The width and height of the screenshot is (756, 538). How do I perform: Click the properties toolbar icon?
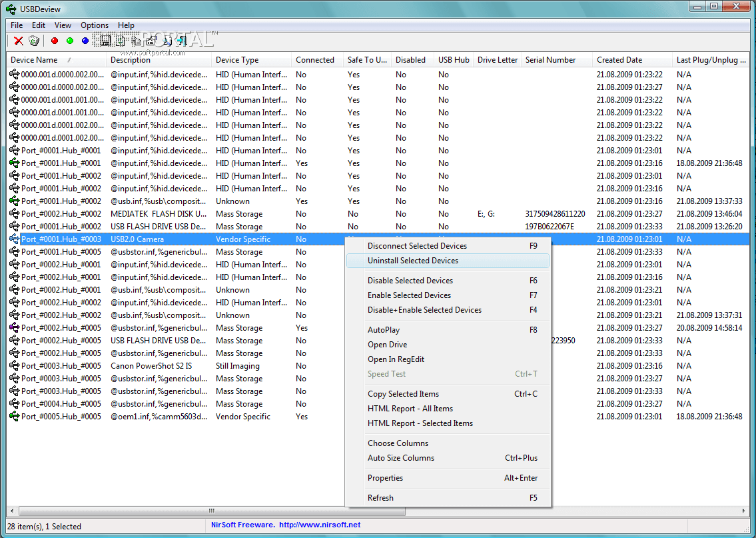pos(151,41)
